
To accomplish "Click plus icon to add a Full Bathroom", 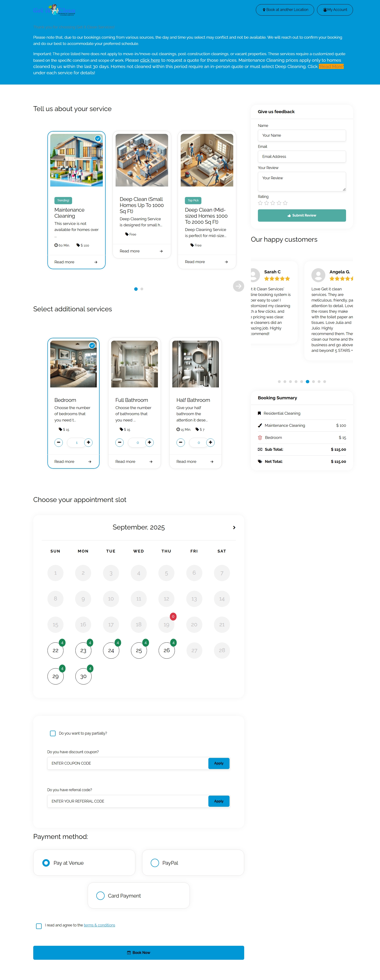I will [149, 442].
